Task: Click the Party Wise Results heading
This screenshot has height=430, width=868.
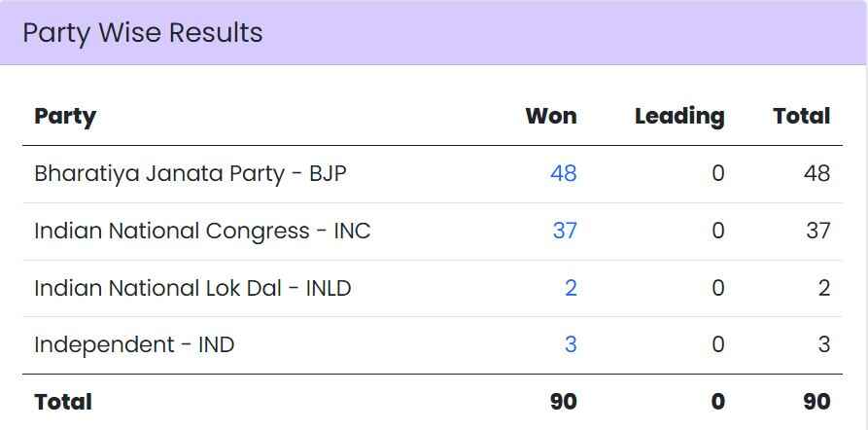Action: pos(143,33)
